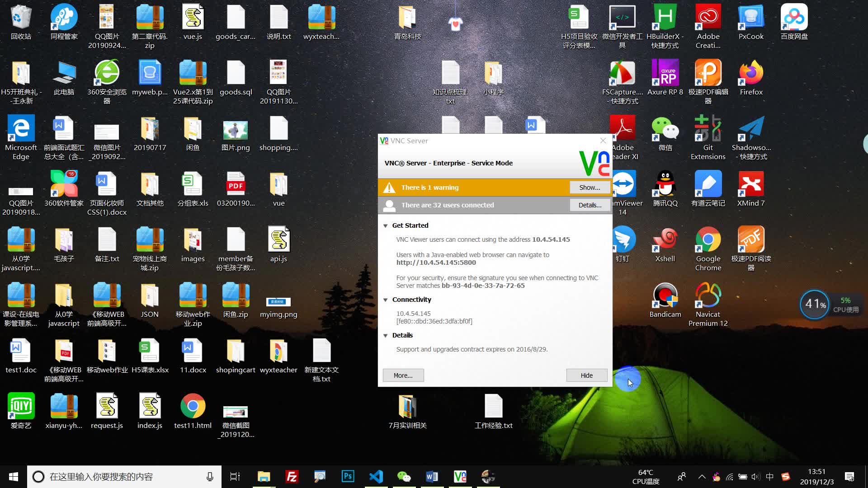The height and width of the screenshot is (488, 868).
Task: Click the http://10.4.54.145:5800 web link
Action: 436,262
